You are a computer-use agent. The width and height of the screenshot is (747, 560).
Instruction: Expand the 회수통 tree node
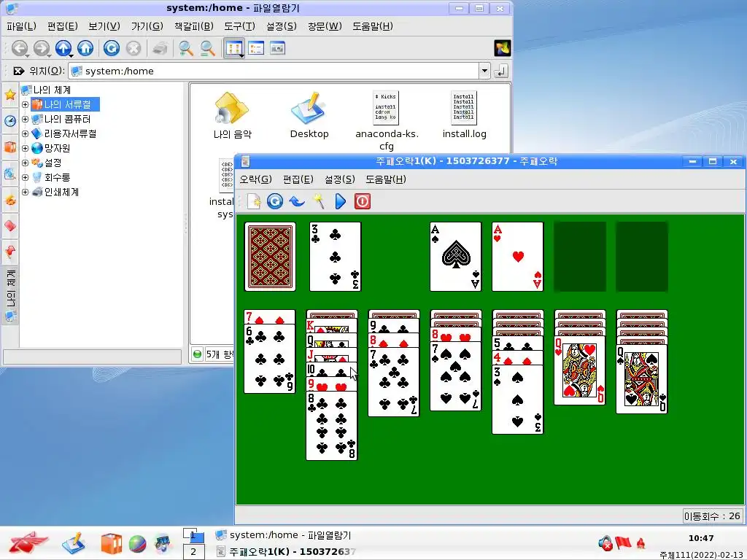26,178
